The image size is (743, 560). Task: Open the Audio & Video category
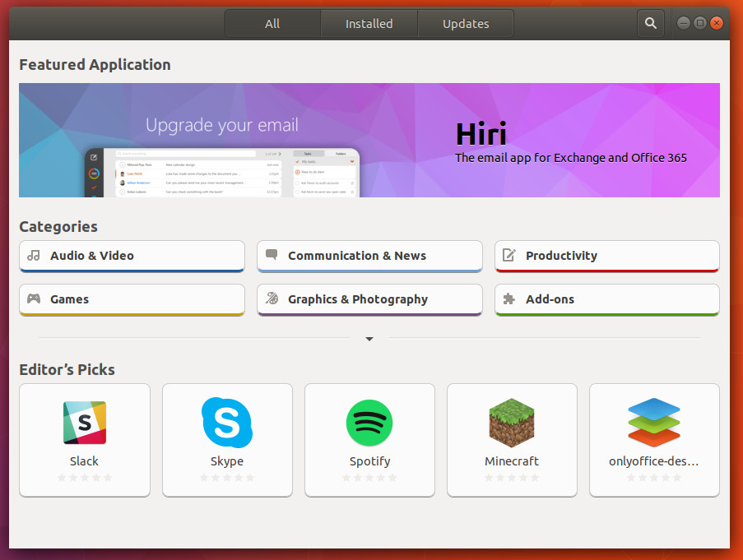[132, 256]
